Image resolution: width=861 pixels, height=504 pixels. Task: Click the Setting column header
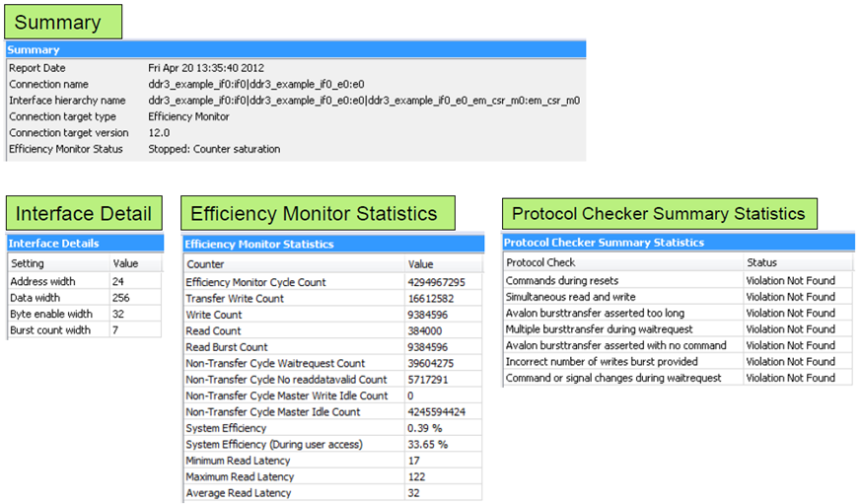(28, 263)
